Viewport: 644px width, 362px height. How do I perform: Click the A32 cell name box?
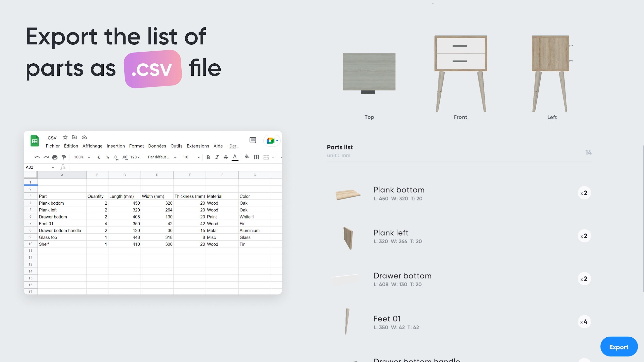tap(40, 167)
